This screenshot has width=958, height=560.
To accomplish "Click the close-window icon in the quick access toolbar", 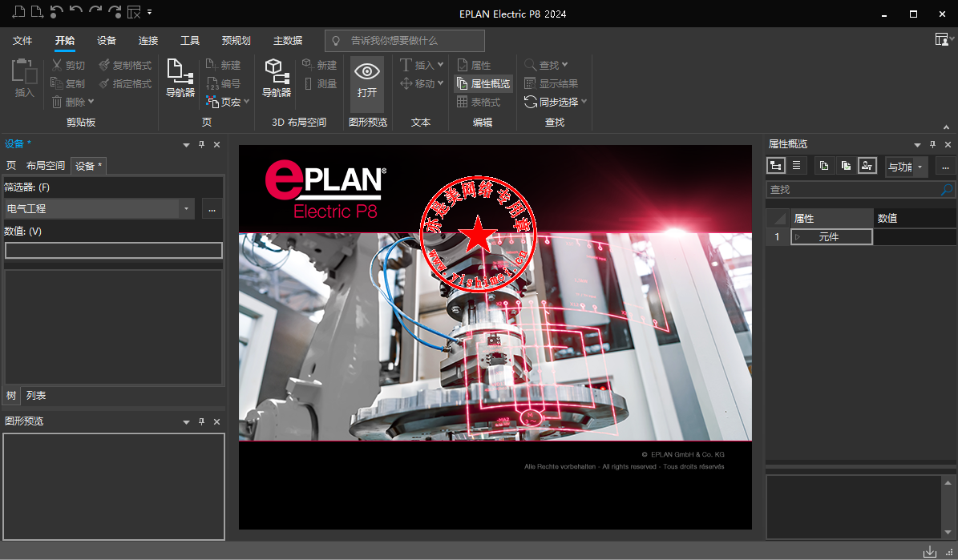I will pyautogui.click(x=134, y=11).
